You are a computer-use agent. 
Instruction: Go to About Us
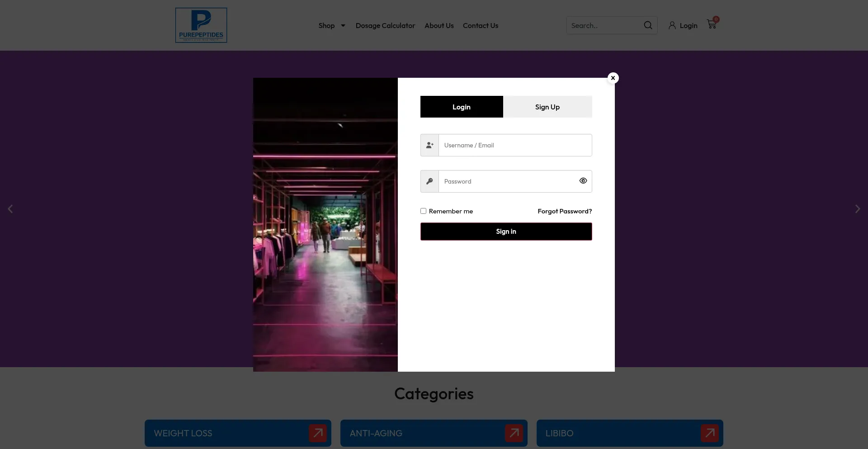439,26
